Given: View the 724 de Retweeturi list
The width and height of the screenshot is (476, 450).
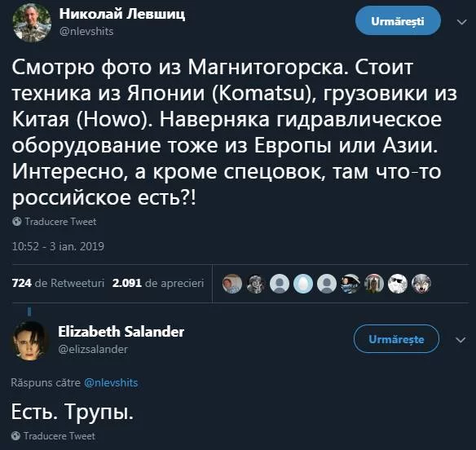Looking at the screenshot, I should pyautogui.click(x=58, y=283).
